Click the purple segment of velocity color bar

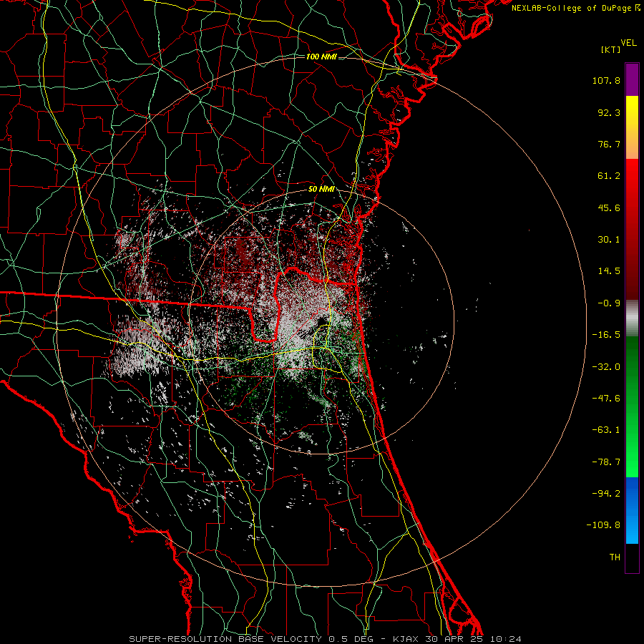pyautogui.click(x=632, y=80)
